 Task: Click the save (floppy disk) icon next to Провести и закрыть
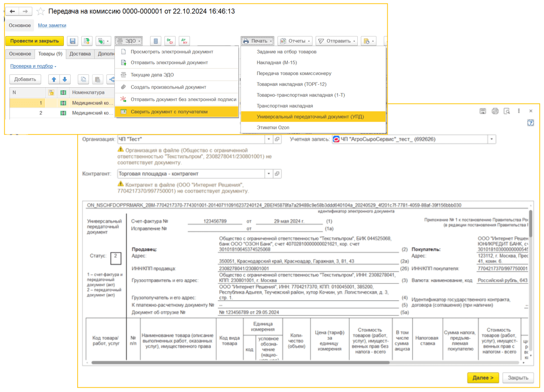[x=73, y=41]
